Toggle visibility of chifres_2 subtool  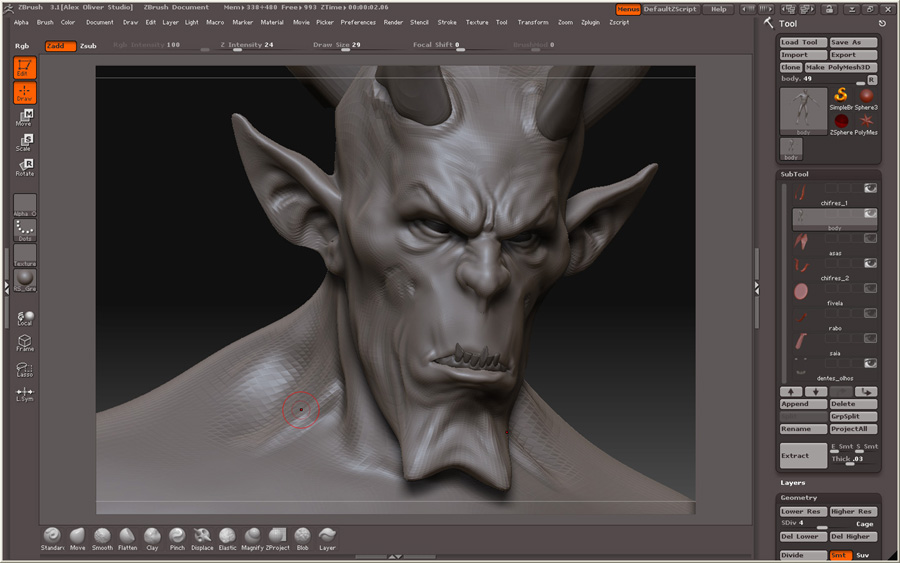(871, 263)
